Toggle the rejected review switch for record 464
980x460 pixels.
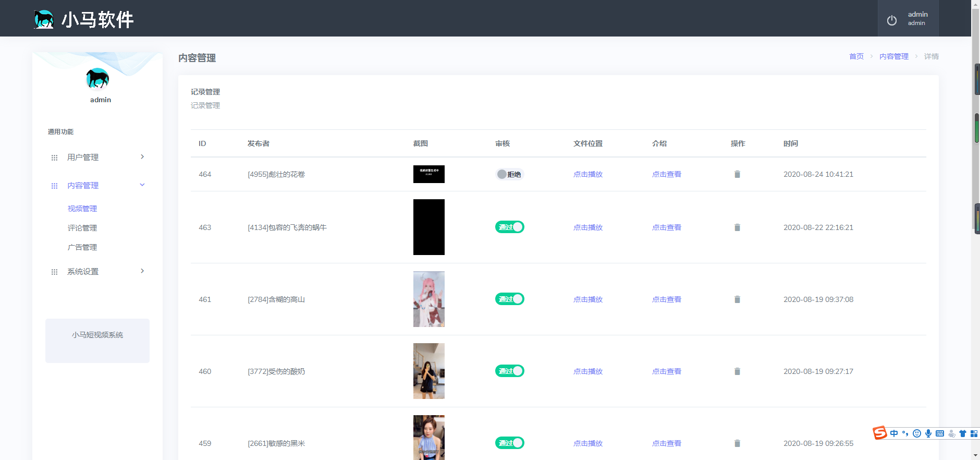pos(509,174)
